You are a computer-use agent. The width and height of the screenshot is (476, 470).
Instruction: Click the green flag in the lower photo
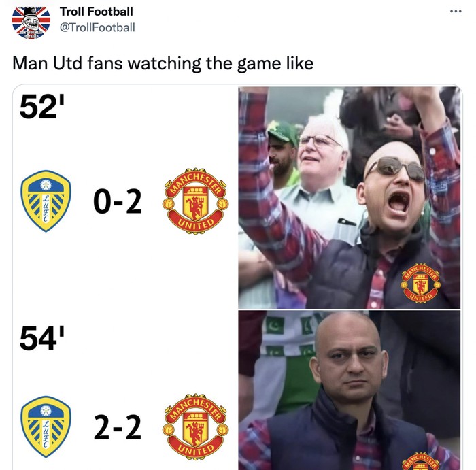[275, 325]
